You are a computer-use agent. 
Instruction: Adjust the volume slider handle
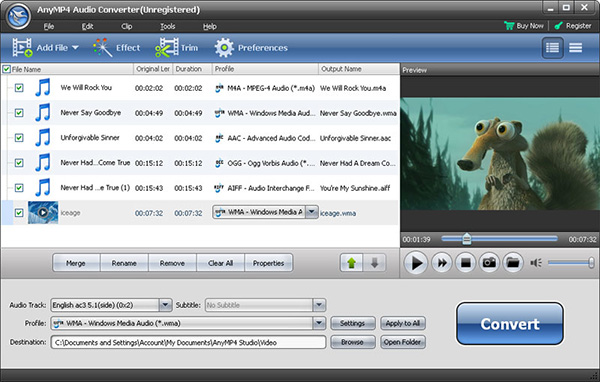point(591,263)
